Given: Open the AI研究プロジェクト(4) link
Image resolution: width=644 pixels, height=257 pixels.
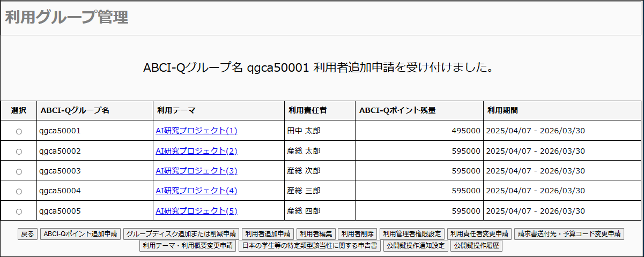Looking at the screenshot, I should pyautogui.click(x=196, y=191).
